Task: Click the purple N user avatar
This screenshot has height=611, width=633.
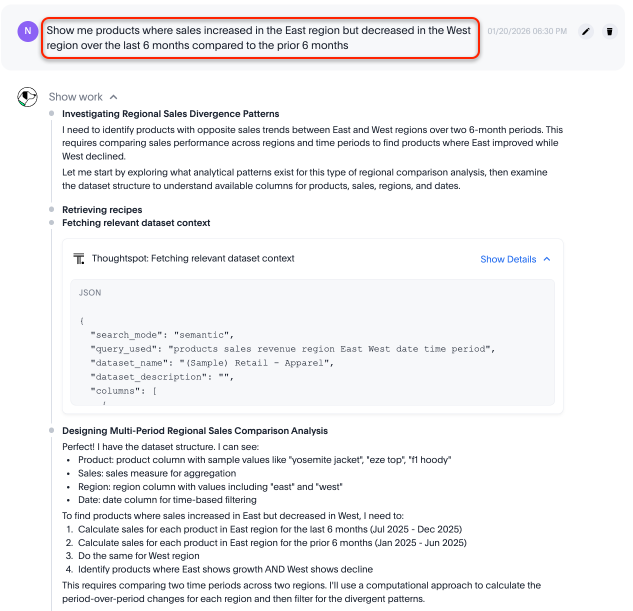Action: click(26, 32)
